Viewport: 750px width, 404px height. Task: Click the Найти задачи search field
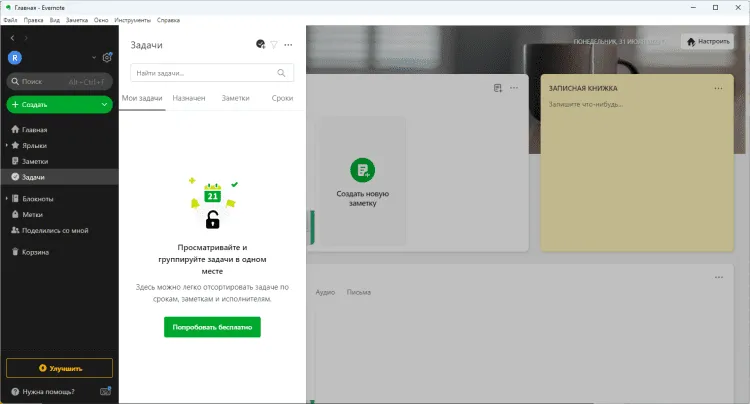tap(205, 73)
